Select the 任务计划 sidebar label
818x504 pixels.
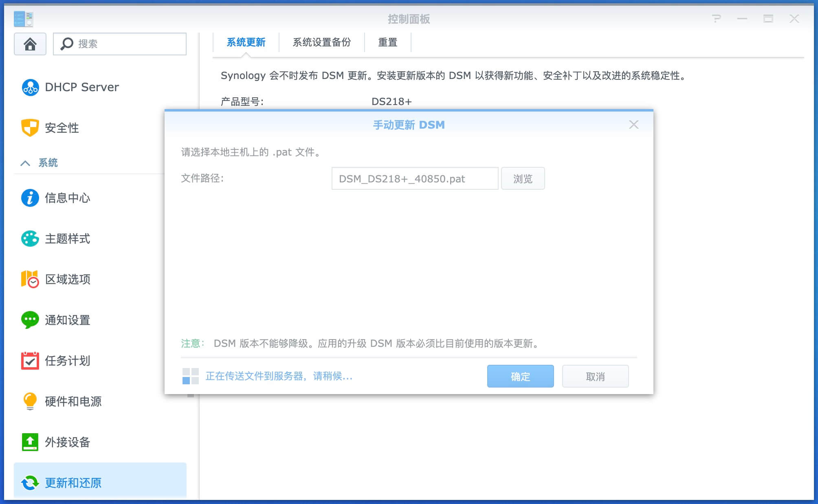[68, 361]
